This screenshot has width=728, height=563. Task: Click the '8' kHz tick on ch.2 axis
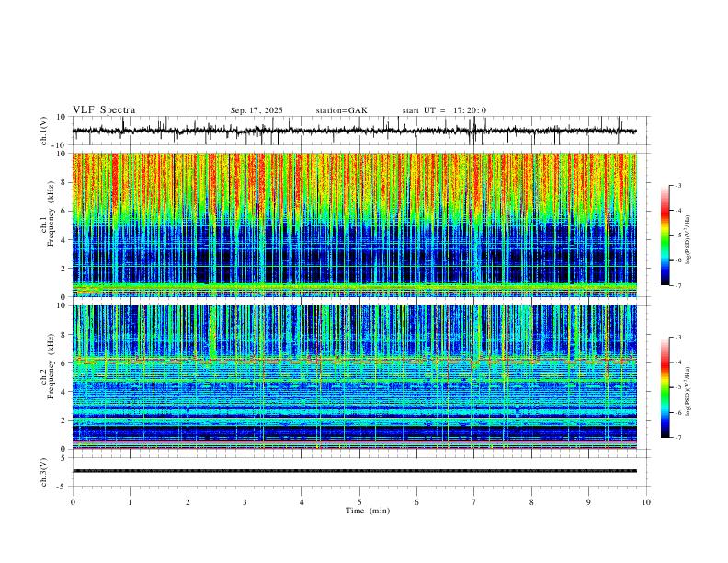pos(63,335)
